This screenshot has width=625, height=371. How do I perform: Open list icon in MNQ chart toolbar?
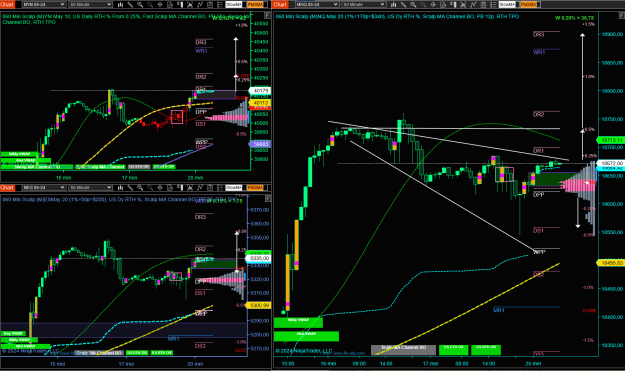pos(493,4)
